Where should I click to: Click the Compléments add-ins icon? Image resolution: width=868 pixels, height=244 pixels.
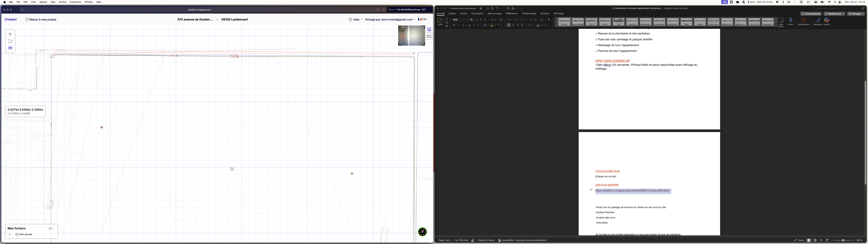coord(803,21)
